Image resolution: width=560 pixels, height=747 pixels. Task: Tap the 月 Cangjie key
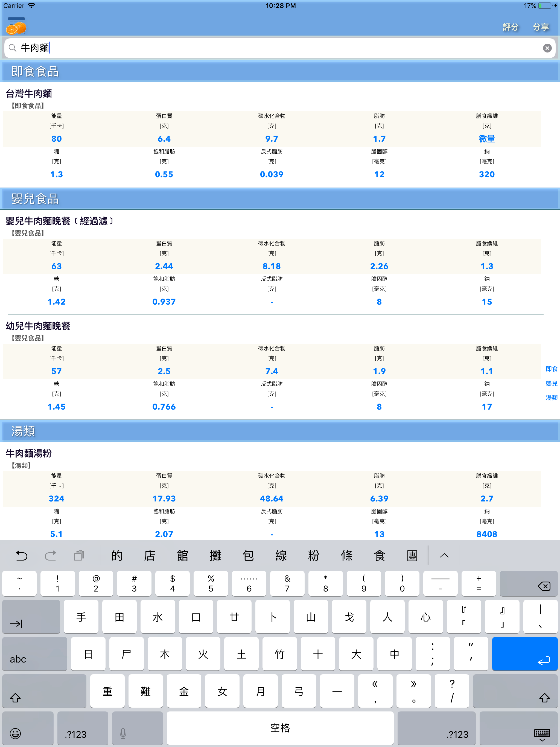[260, 691]
